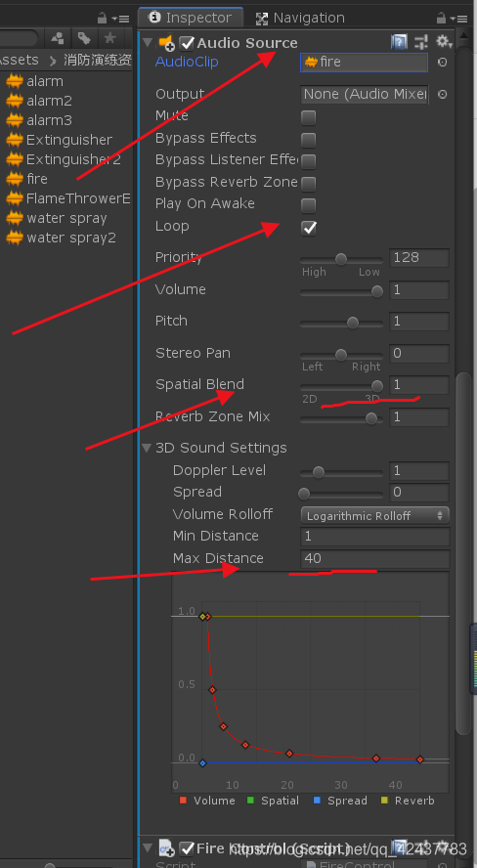Click the Spatial legend entry below graph
The width and height of the screenshot is (477, 868).
click(x=273, y=801)
